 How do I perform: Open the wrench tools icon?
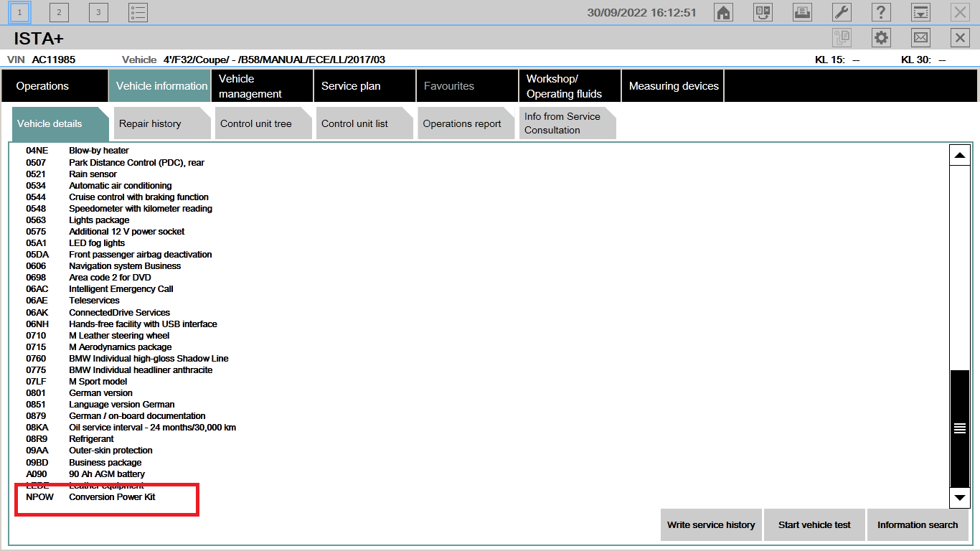point(842,12)
